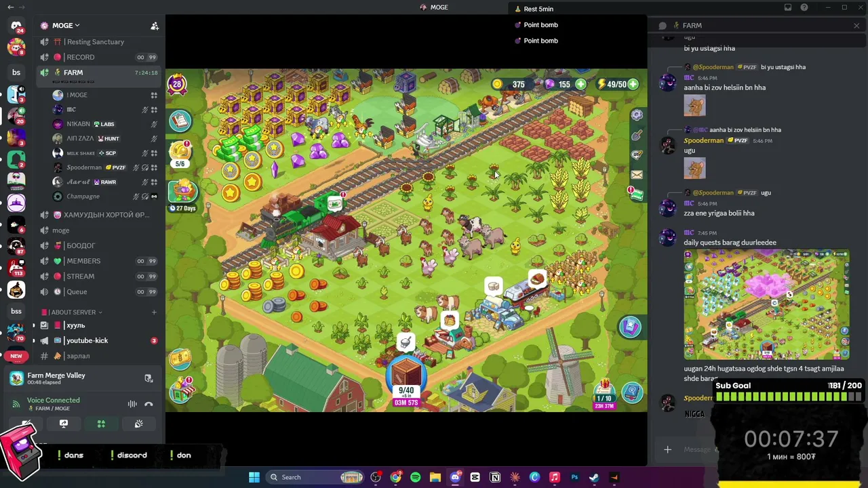Viewport: 868px width, 488px height.
Task: Join the БООДОГ voice channel
Action: click(x=99, y=245)
